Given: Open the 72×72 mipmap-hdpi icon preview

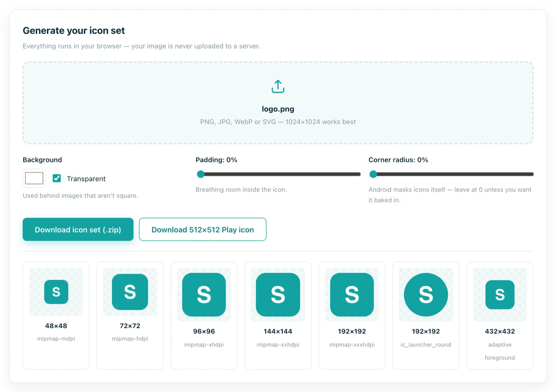Looking at the screenshot, I should pyautogui.click(x=130, y=292).
